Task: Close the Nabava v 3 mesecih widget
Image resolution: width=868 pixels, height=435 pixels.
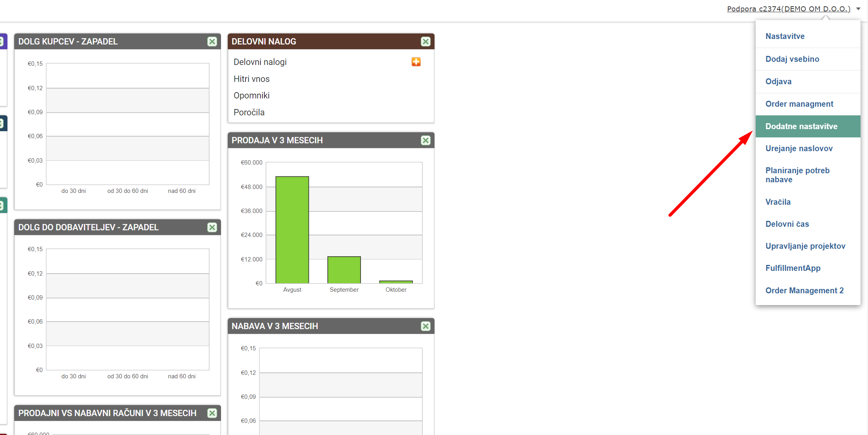Action: point(426,326)
